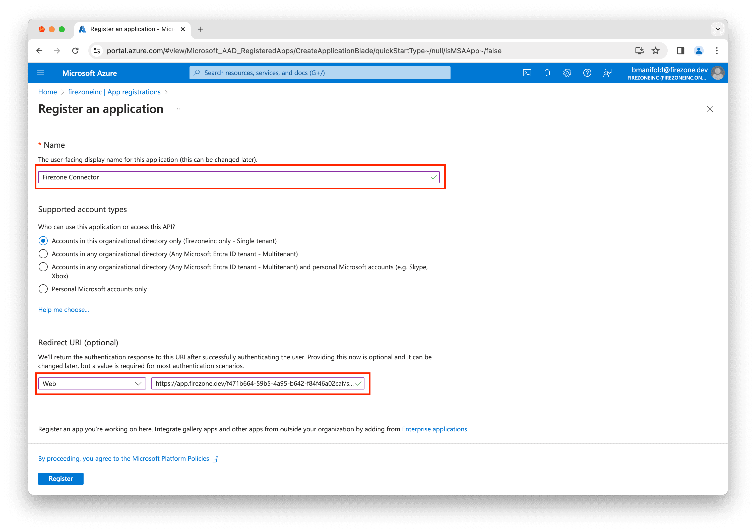Click the address bar URL

pos(296,51)
